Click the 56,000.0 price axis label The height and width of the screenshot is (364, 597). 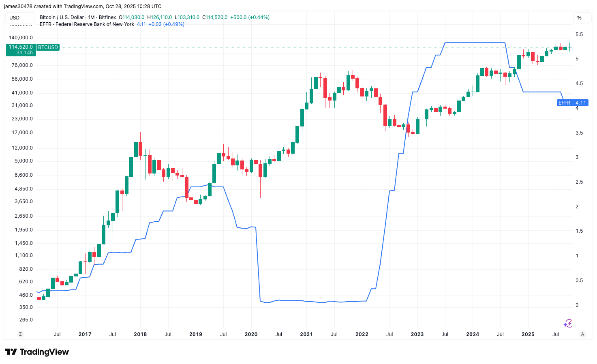point(22,79)
